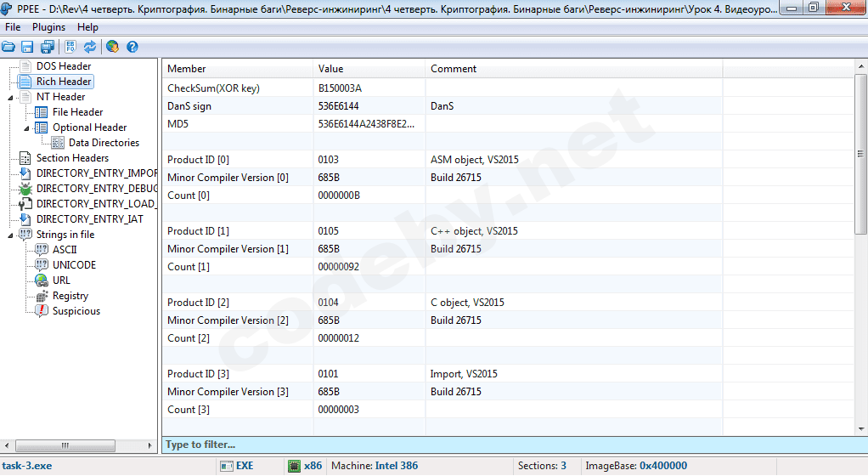
Task: Select the Product ID [1] cell
Action: (x=238, y=231)
